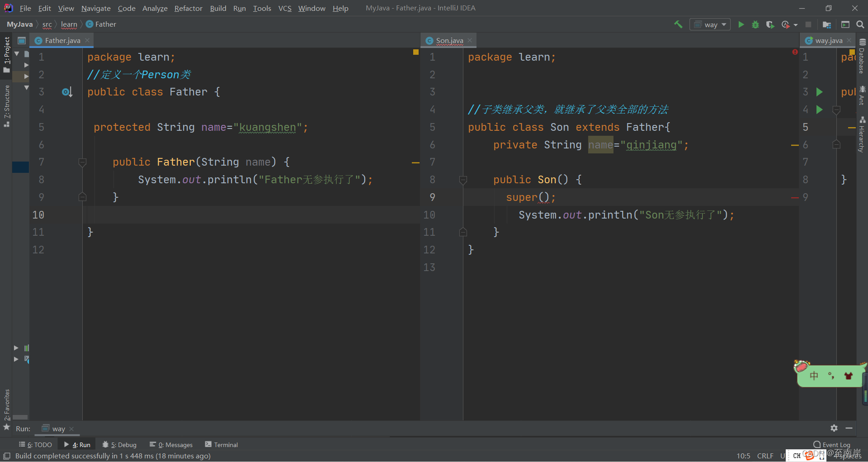The width and height of the screenshot is (868, 462).
Task: Collapse the top project tree node
Action: (17, 54)
